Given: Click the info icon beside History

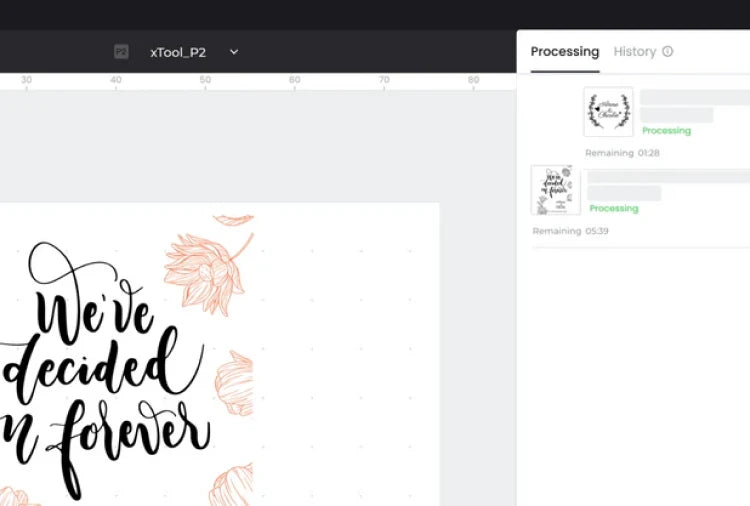Looking at the screenshot, I should (x=668, y=52).
